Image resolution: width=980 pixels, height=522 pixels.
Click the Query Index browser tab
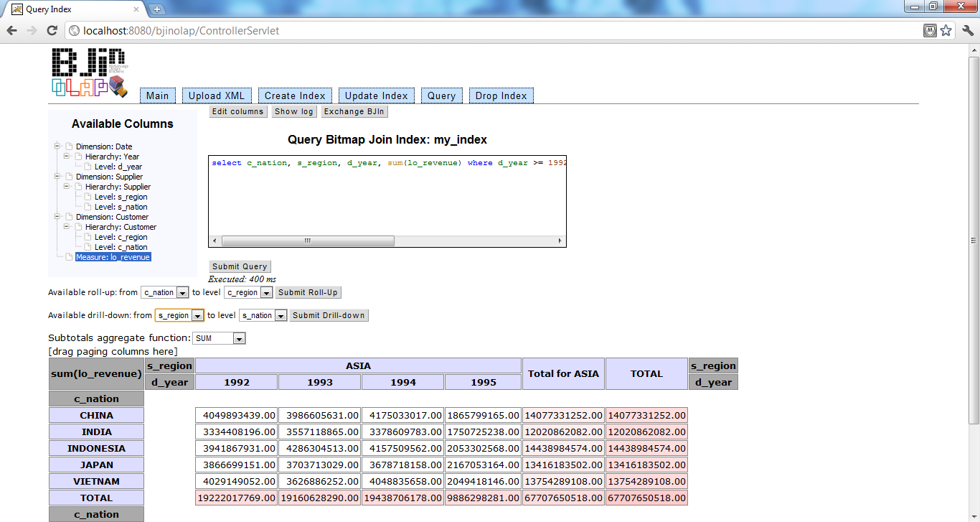74,9
